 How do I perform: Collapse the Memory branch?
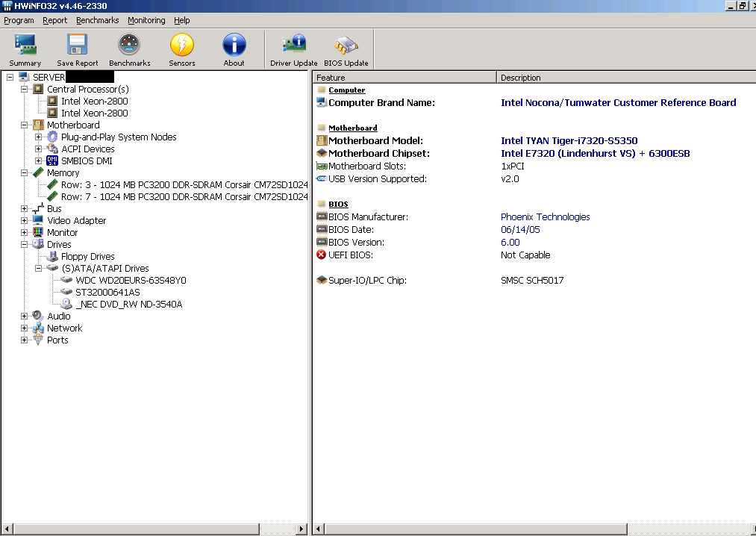click(x=24, y=172)
